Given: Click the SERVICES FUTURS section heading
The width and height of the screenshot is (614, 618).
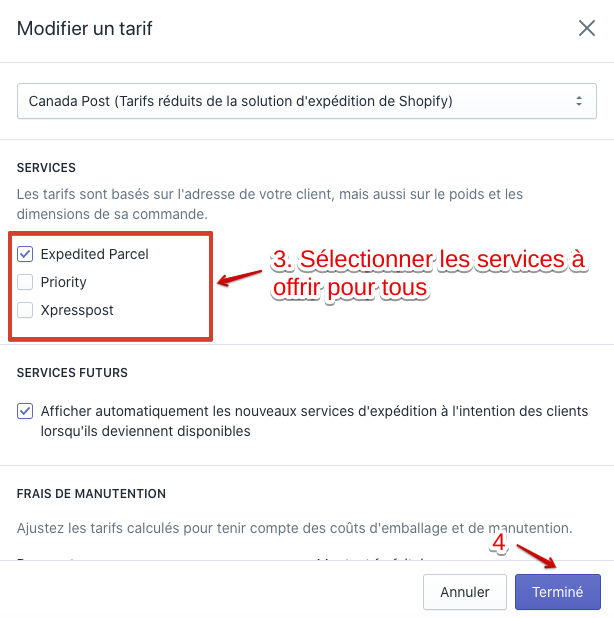Looking at the screenshot, I should (x=72, y=372).
